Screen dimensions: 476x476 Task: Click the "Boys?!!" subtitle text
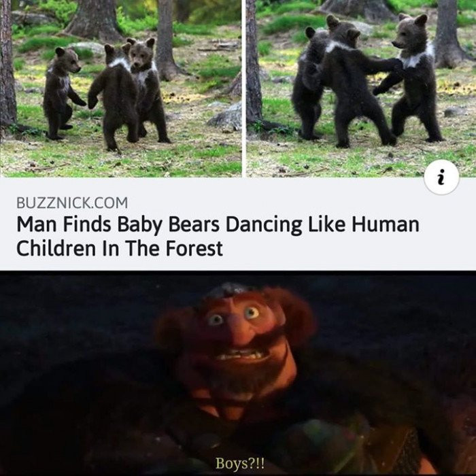(240, 464)
